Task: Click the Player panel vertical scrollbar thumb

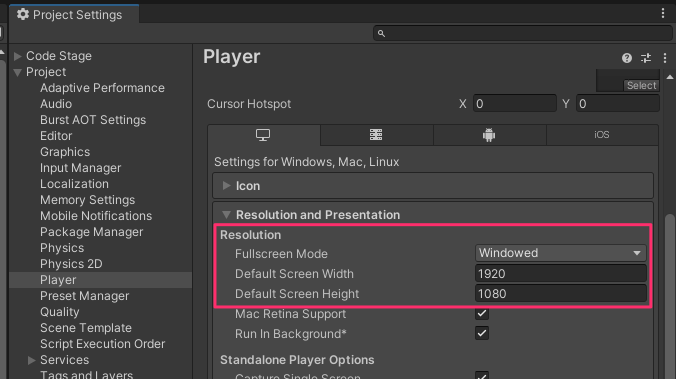Action: 670,296
